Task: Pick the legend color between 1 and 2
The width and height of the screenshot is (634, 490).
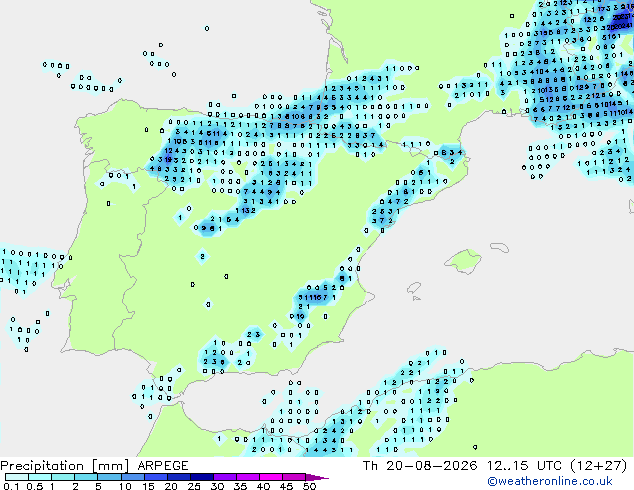Action: click(63, 477)
